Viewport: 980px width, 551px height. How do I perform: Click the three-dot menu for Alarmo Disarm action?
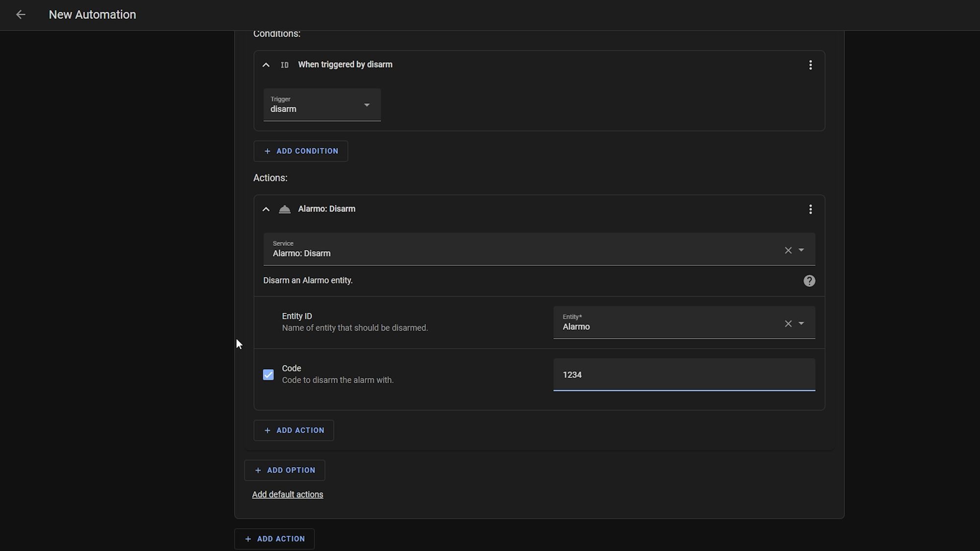click(x=811, y=209)
